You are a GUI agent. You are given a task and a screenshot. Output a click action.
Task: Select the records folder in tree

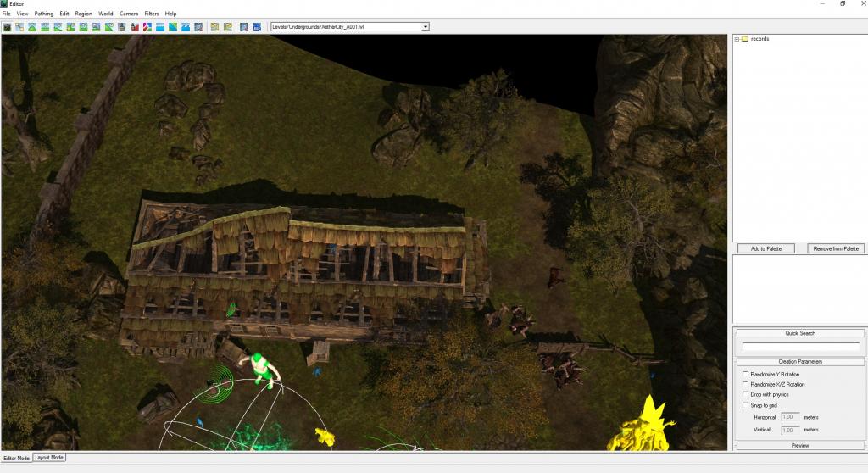[x=755, y=39]
